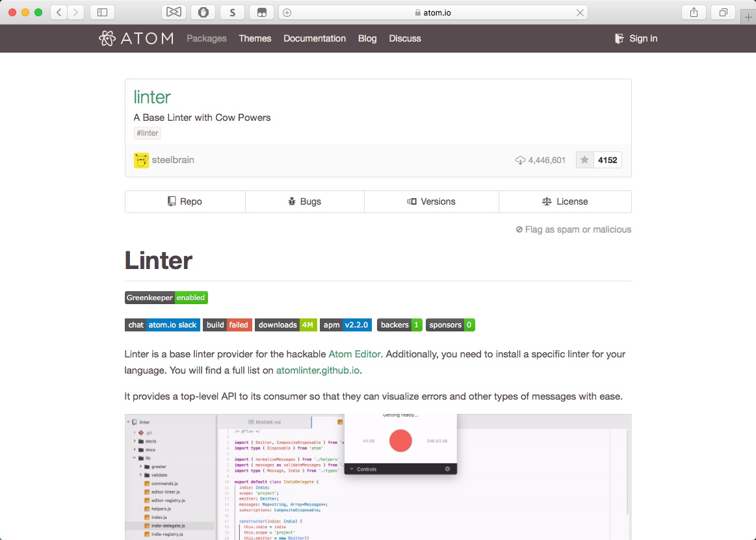Follow the atomlinter.github.io link
Image resolution: width=756 pixels, height=540 pixels.
pyautogui.click(x=318, y=370)
